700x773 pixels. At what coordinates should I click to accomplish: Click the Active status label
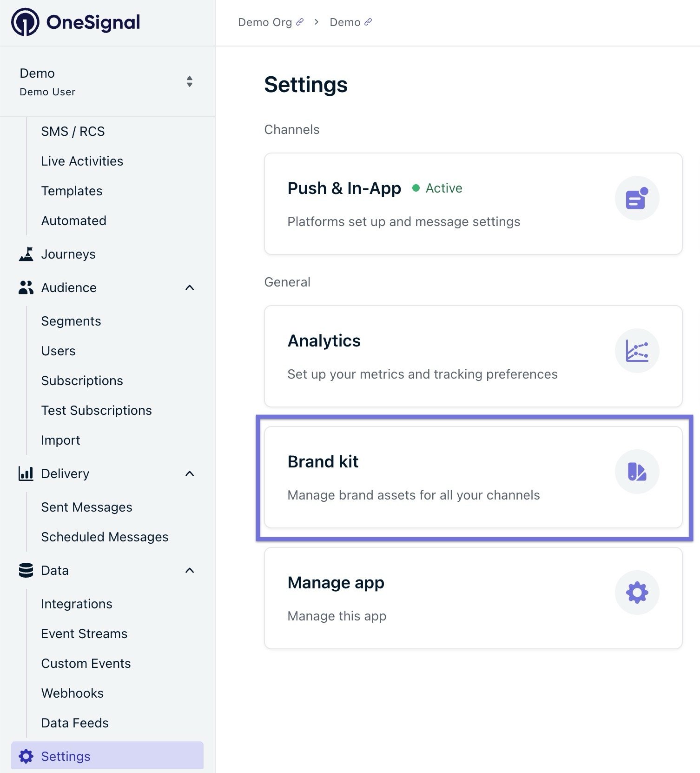pyautogui.click(x=444, y=188)
